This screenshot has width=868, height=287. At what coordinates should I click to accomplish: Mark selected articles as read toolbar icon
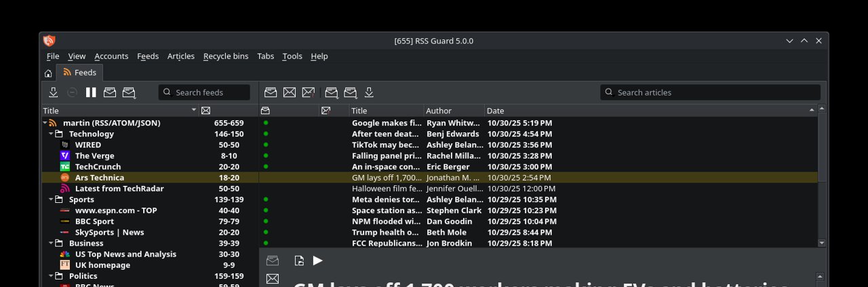pyautogui.click(x=271, y=92)
